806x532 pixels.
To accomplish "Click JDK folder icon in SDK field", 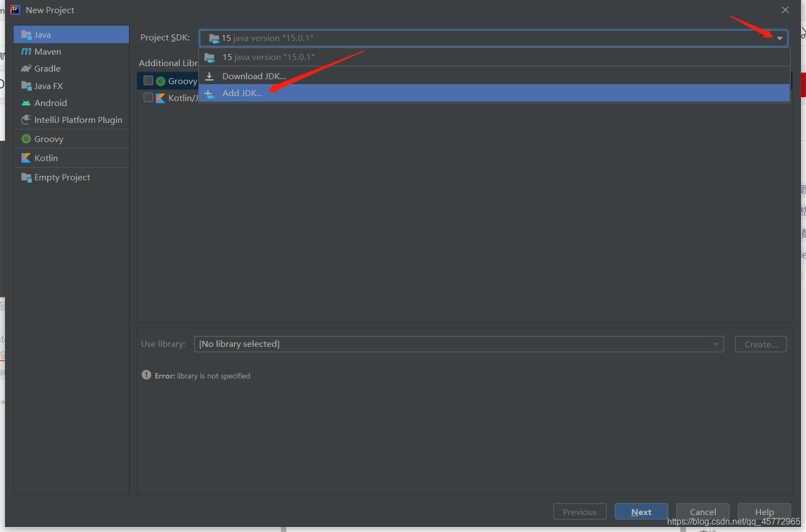I will click(x=214, y=38).
